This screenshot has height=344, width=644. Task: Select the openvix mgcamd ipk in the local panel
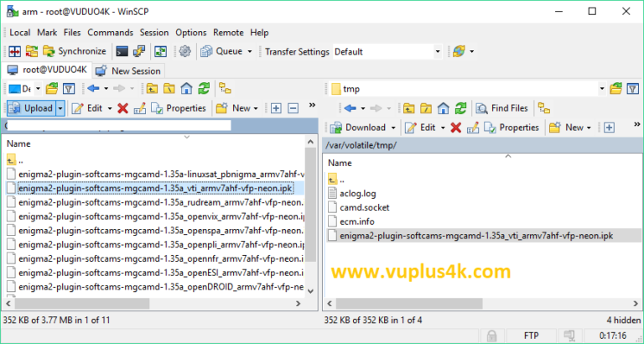(x=156, y=216)
